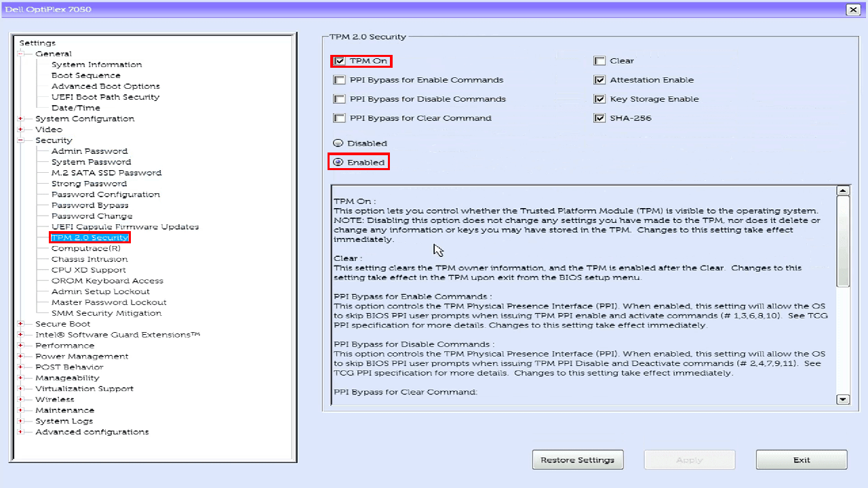Image resolution: width=868 pixels, height=488 pixels.
Task: Open Password Change entry
Action: (92, 216)
